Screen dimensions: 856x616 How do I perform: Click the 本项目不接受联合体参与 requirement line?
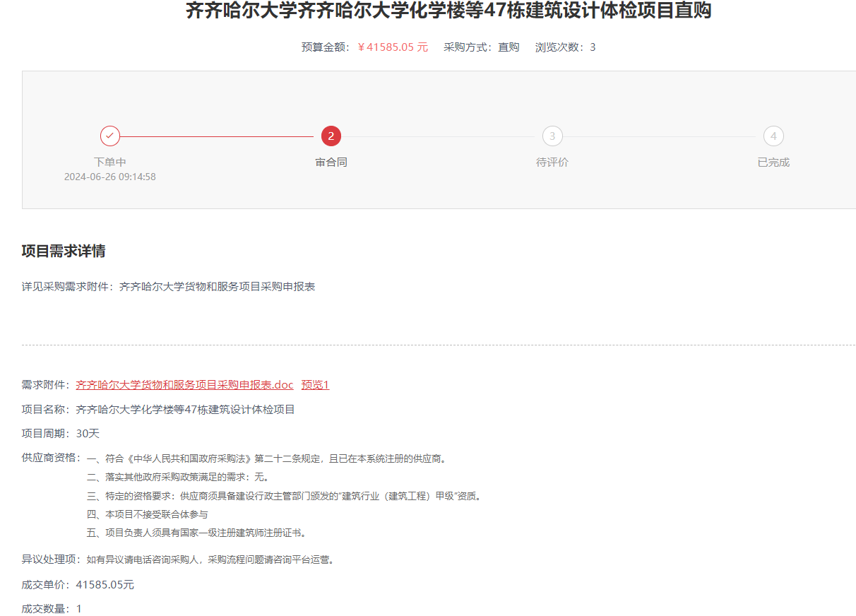(x=147, y=514)
